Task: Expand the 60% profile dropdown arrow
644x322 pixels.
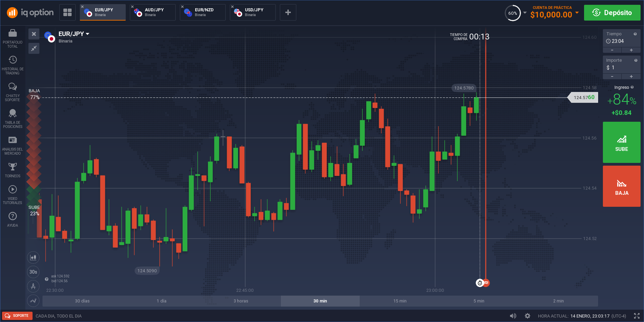Action: point(525,13)
